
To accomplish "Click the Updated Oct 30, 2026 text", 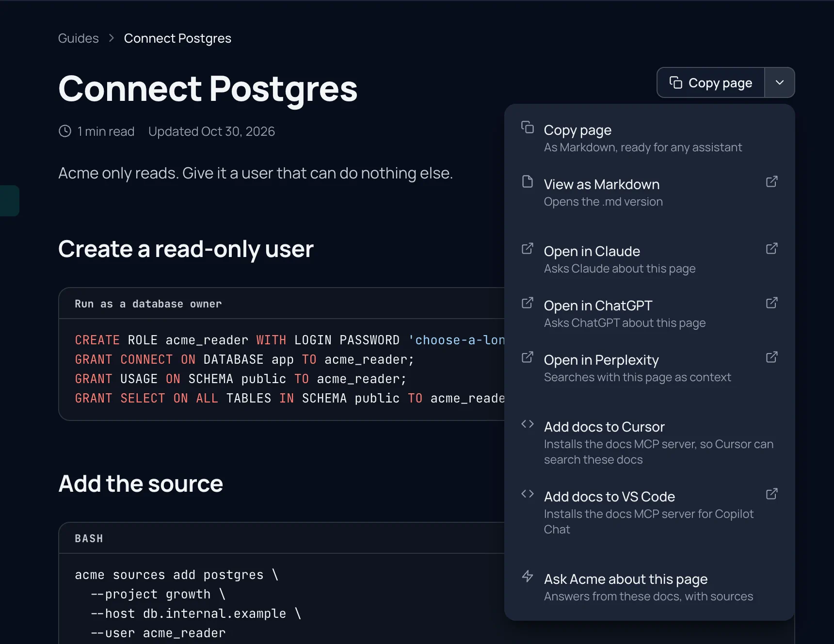I will 211,131.
